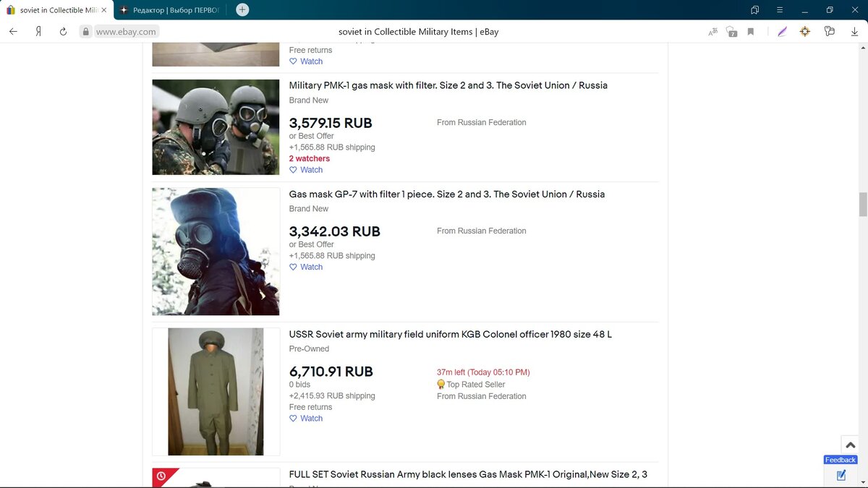Watch the GP-7 gas mask listing
This screenshot has height=488, width=868.
pyautogui.click(x=306, y=267)
